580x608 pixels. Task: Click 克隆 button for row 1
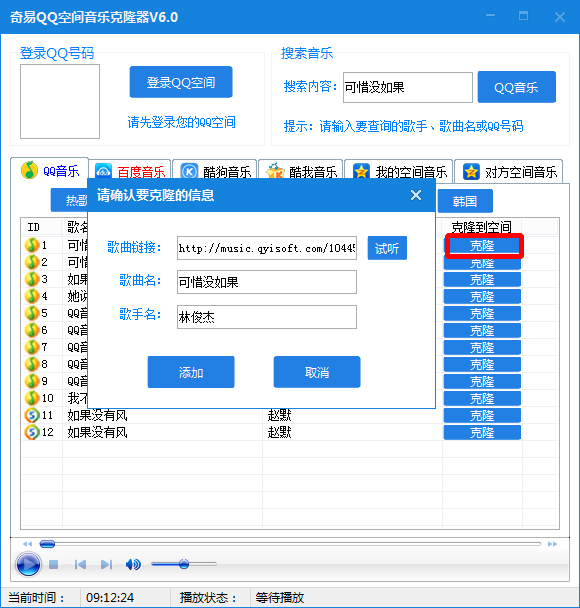482,246
